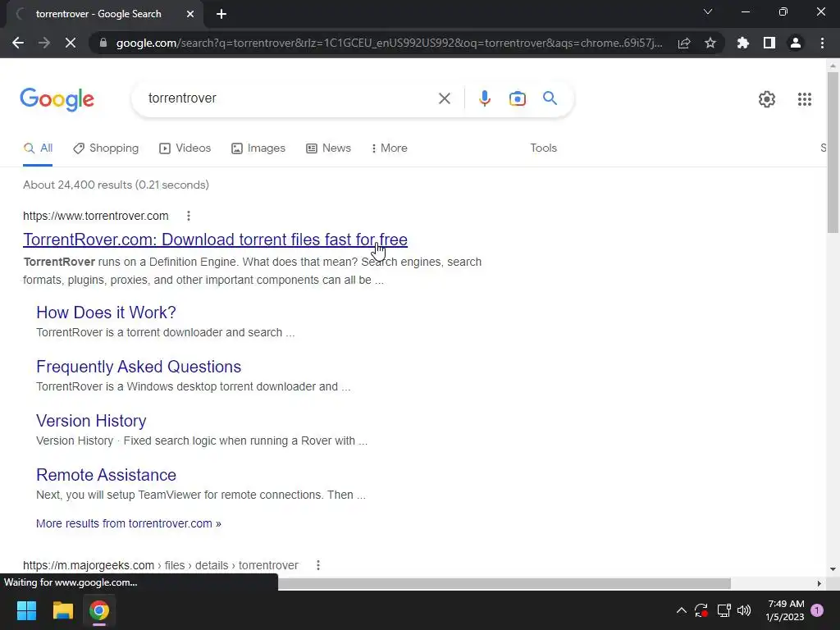This screenshot has width=840, height=630.
Task: Open the majorgeeks result's three-dot menu
Action: click(x=317, y=565)
